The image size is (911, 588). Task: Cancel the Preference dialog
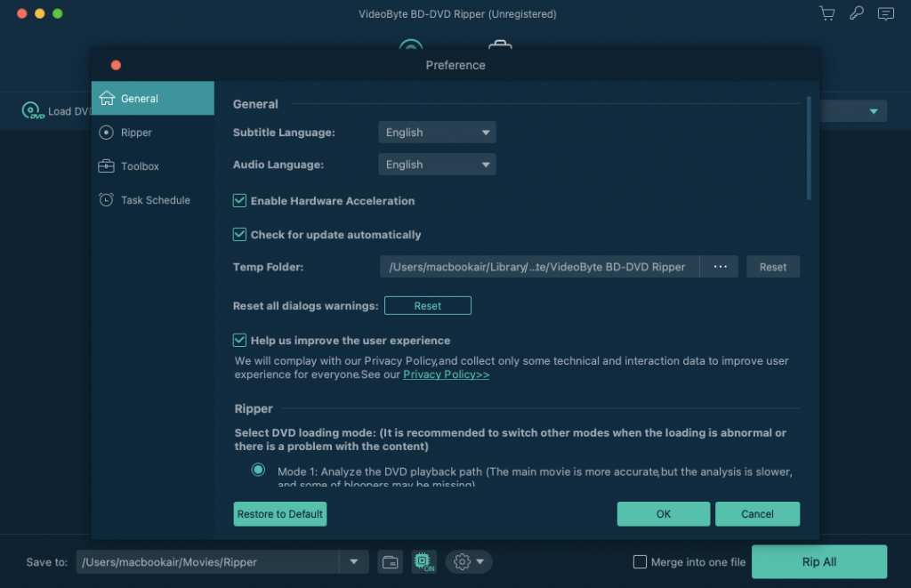758,514
